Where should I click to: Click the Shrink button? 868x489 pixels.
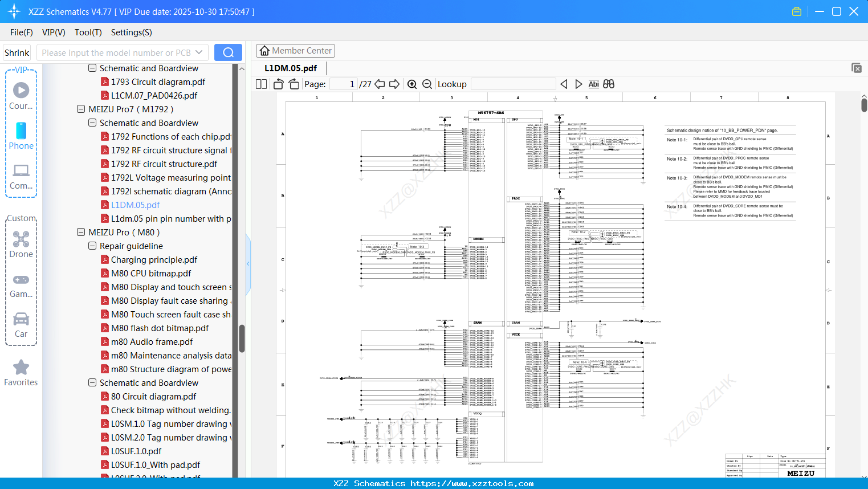pyautogui.click(x=17, y=52)
